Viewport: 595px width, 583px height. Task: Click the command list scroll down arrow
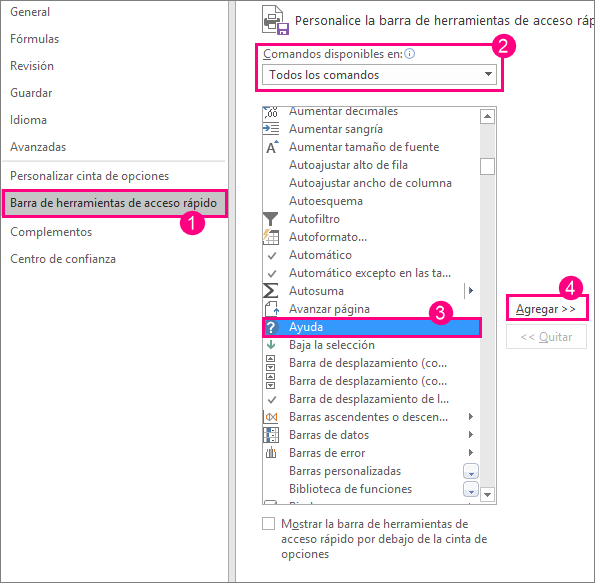click(x=487, y=494)
